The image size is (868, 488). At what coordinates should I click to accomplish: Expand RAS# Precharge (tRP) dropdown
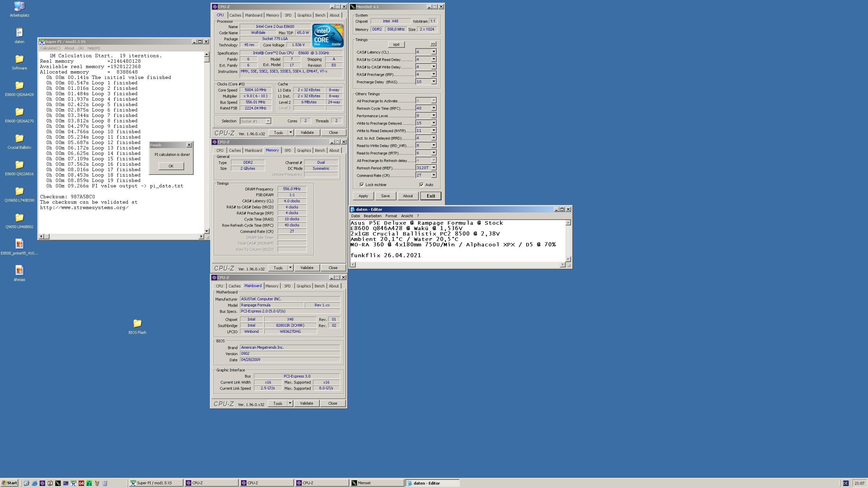pos(433,74)
